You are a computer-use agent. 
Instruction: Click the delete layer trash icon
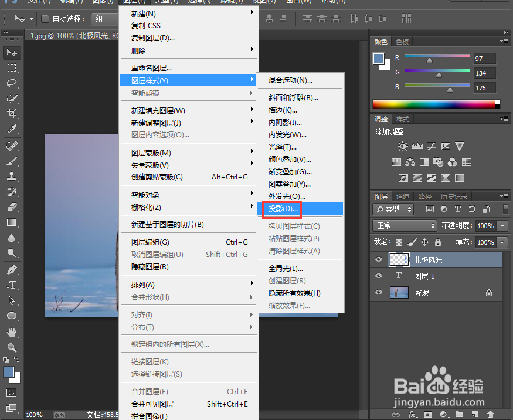(x=490, y=415)
